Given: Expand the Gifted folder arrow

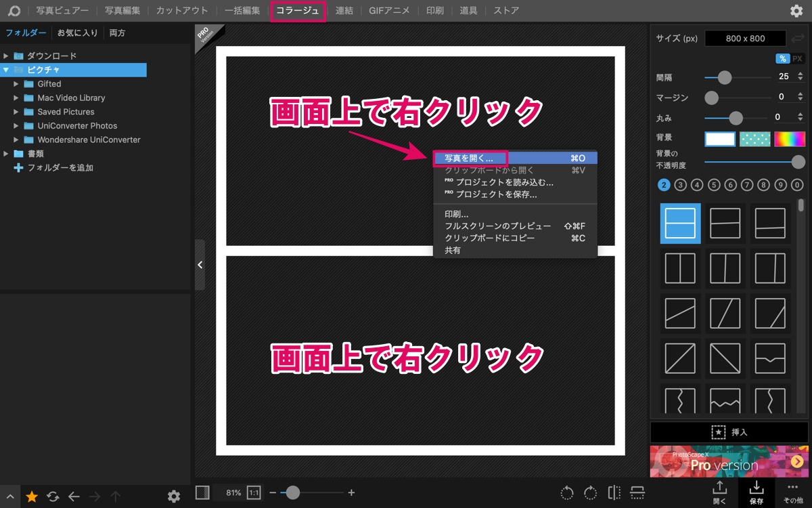Looking at the screenshot, I should tap(16, 84).
